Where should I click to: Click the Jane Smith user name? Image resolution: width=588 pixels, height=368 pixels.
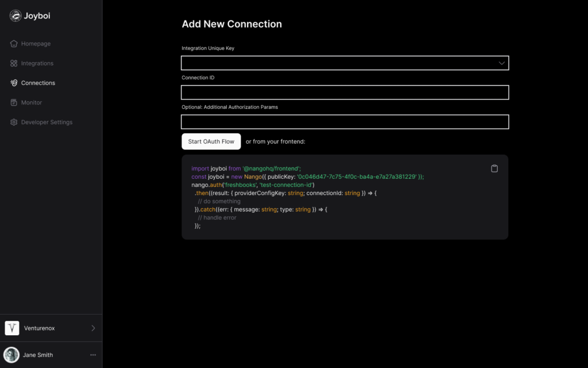pos(38,355)
